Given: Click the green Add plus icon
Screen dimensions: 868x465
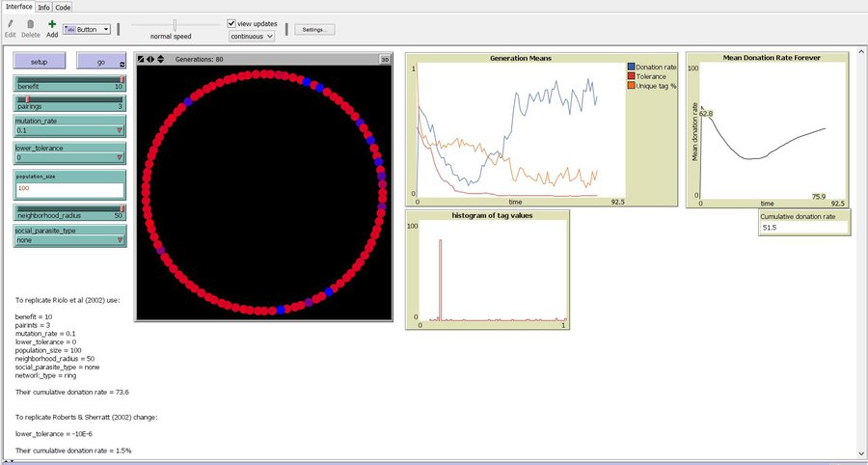Looking at the screenshot, I should click(x=52, y=24).
